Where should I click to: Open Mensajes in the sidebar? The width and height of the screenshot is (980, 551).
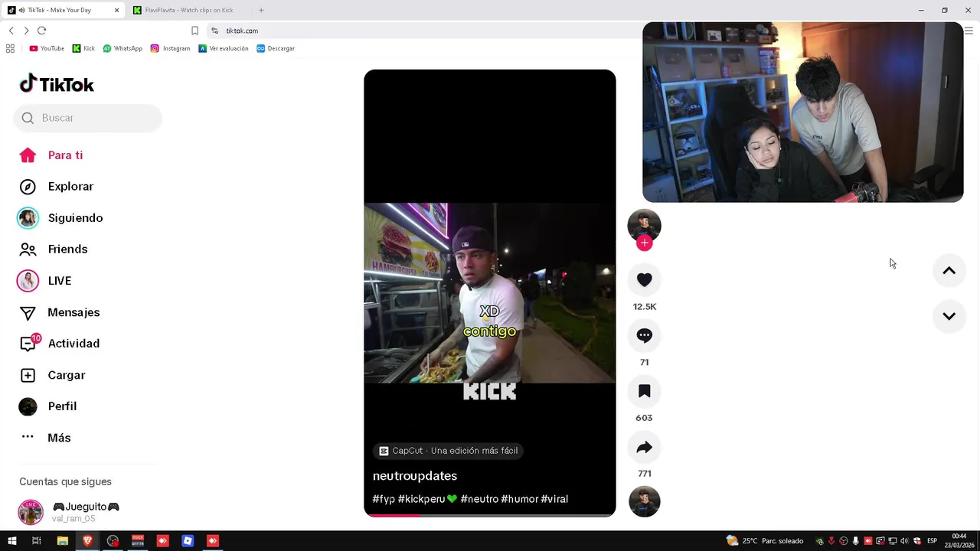click(59, 312)
